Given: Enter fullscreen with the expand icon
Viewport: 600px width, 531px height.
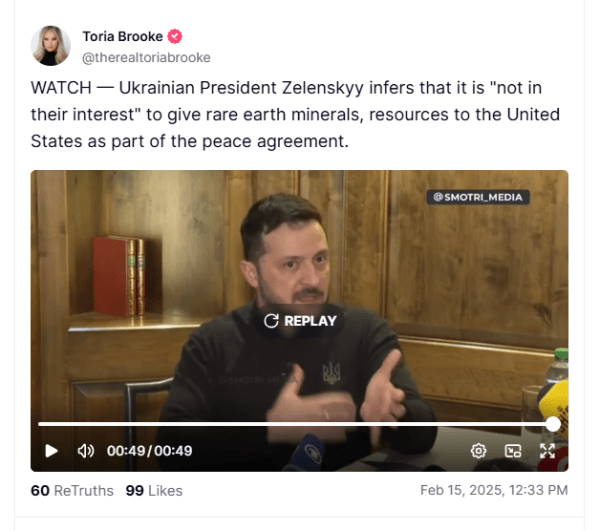Looking at the screenshot, I should (x=547, y=451).
